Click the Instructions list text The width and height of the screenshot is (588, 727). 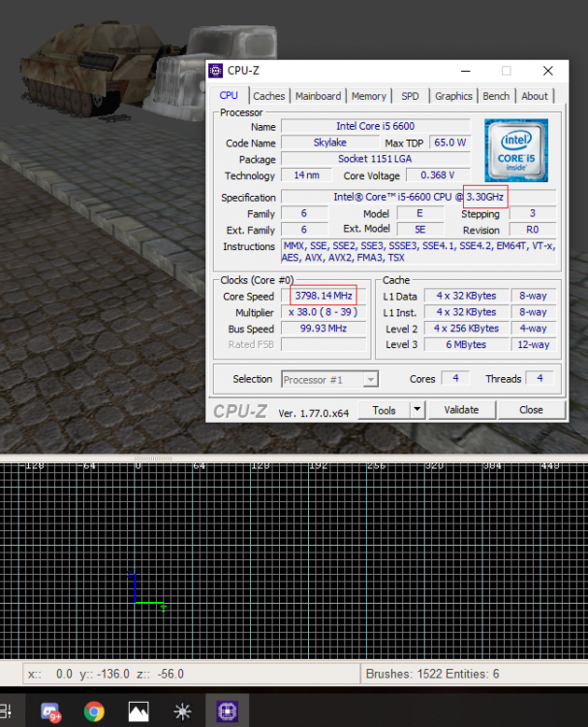pyautogui.click(x=418, y=251)
